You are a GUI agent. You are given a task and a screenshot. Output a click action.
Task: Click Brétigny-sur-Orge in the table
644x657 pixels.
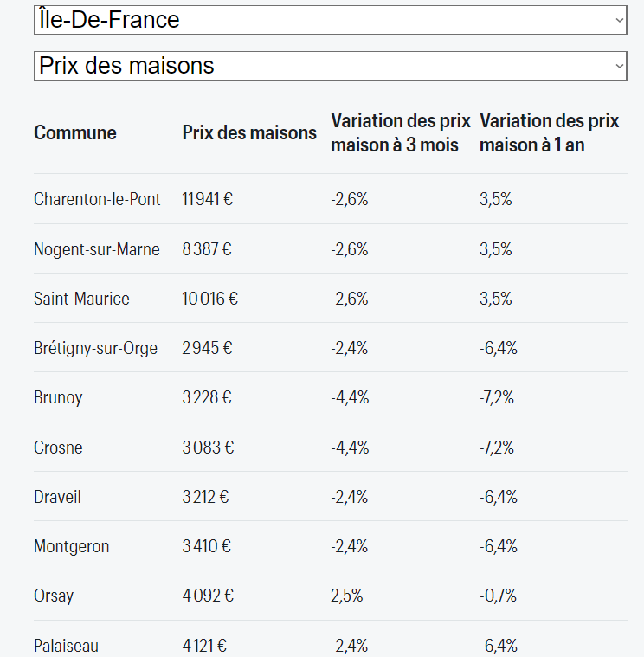pos(95,348)
